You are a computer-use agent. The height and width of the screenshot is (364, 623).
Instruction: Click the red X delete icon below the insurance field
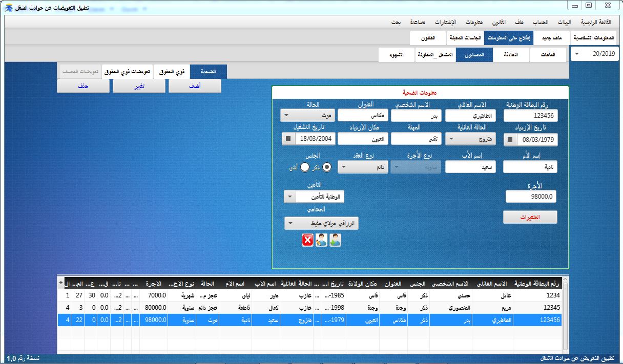coord(307,240)
